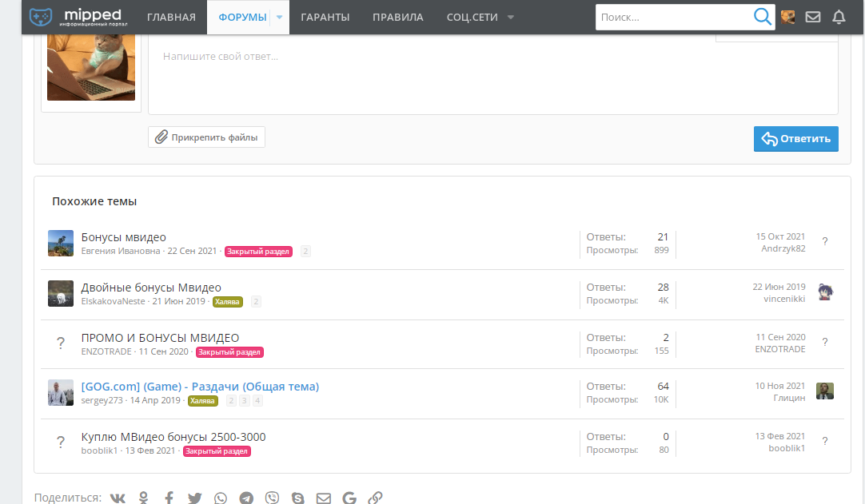Image resolution: width=865 pixels, height=504 pixels.
Task: Open the ФОРУМЫ tab
Action: click(x=242, y=17)
